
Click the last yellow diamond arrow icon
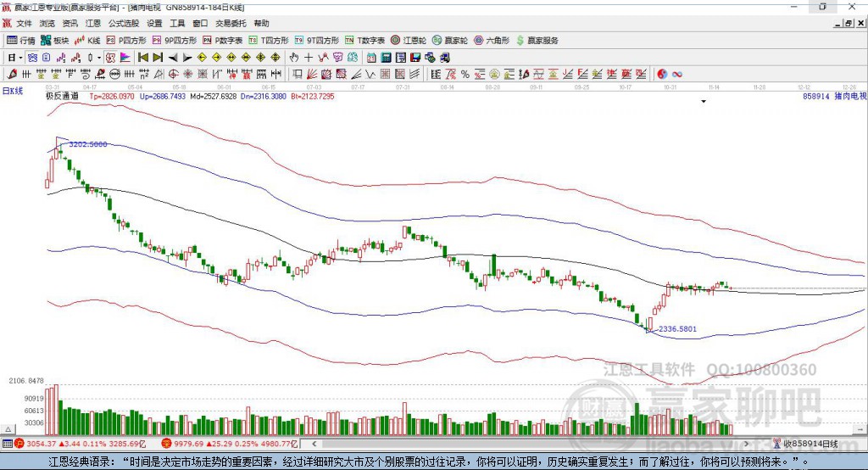[275, 58]
